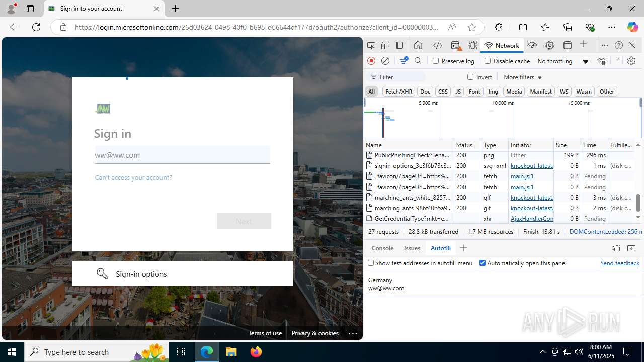Image resolution: width=644 pixels, height=362 pixels.
Task: Click the Read aloud icon in address bar
Action: [452, 27]
